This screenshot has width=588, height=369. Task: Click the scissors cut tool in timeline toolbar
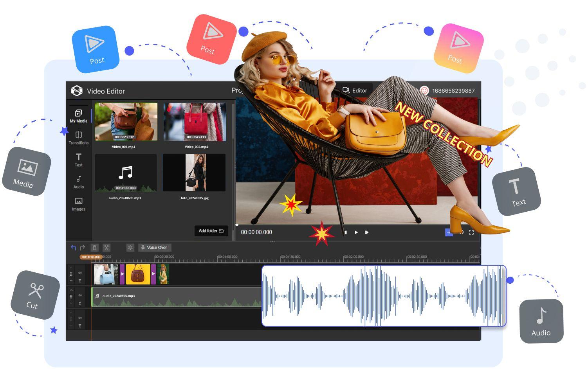[x=106, y=247]
